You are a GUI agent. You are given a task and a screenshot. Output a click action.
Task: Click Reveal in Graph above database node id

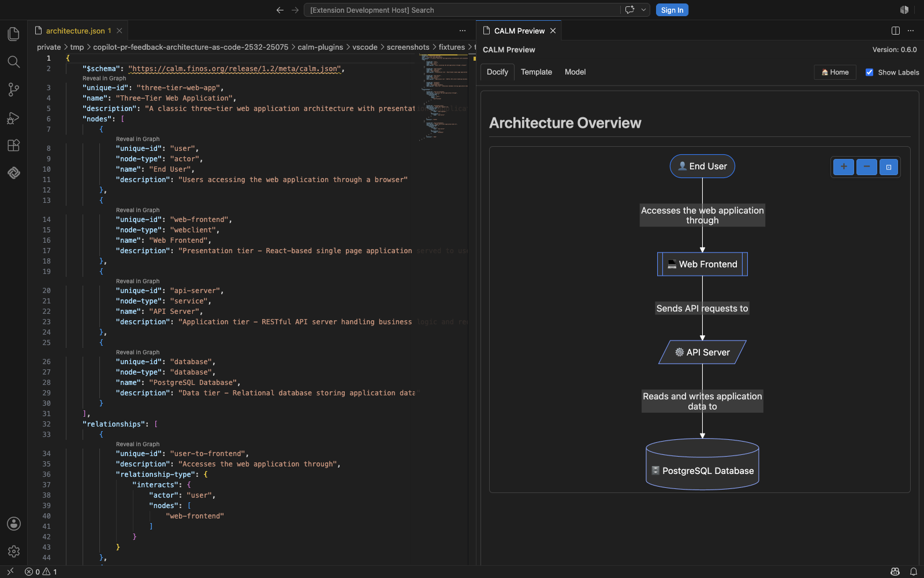pos(137,353)
